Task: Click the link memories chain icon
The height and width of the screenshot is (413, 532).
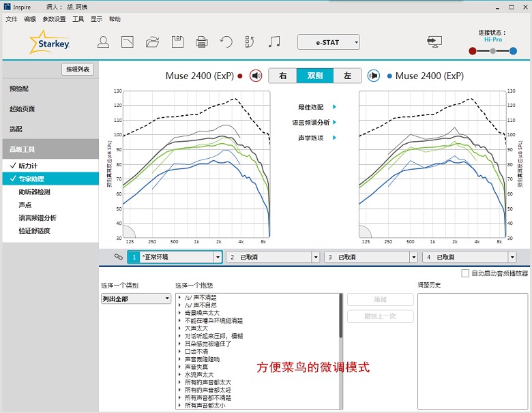Action: pyautogui.click(x=118, y=257)
